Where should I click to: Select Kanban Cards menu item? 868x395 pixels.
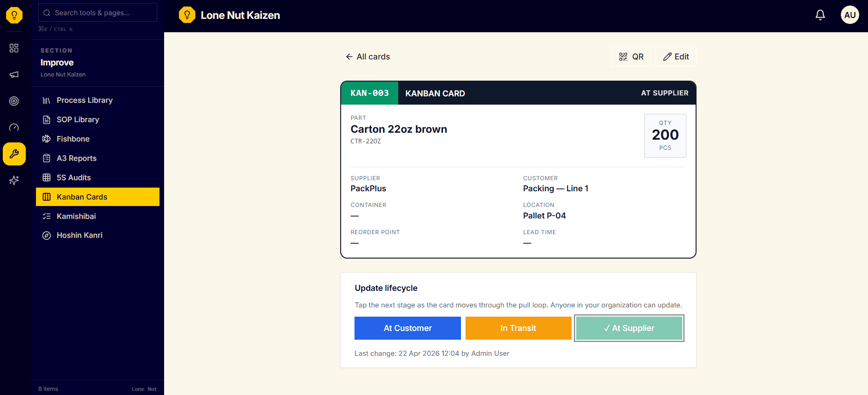(x=98, y=197)
